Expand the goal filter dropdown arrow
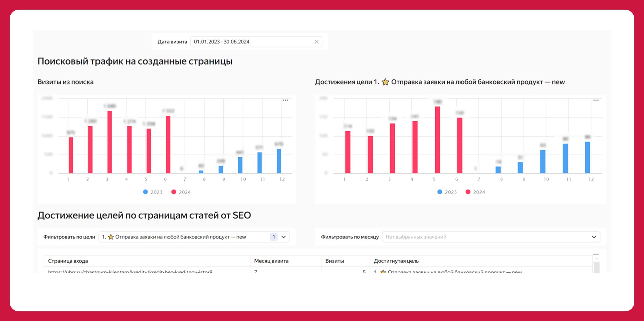The image size is (644, 321). (x=284, y=237)
